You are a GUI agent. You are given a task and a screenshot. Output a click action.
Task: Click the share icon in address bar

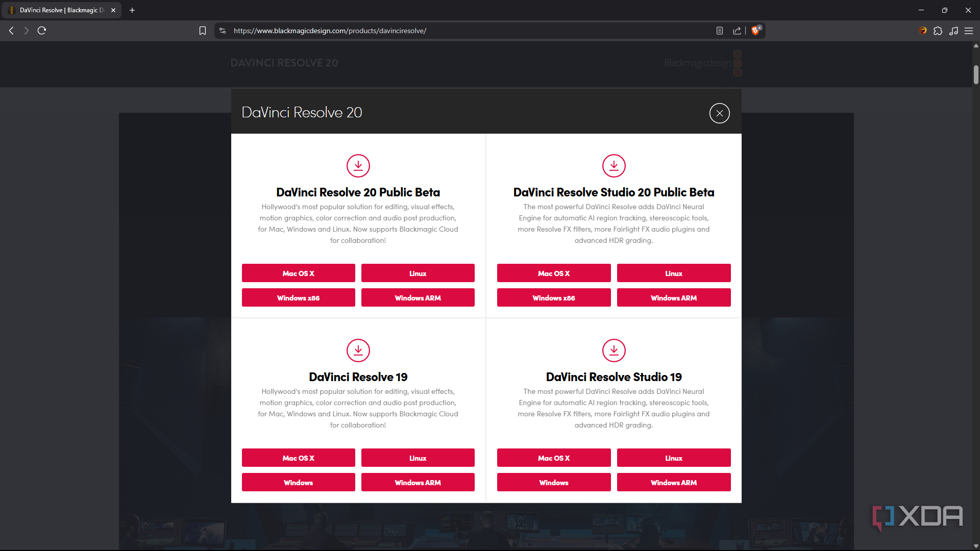[737, 31]
